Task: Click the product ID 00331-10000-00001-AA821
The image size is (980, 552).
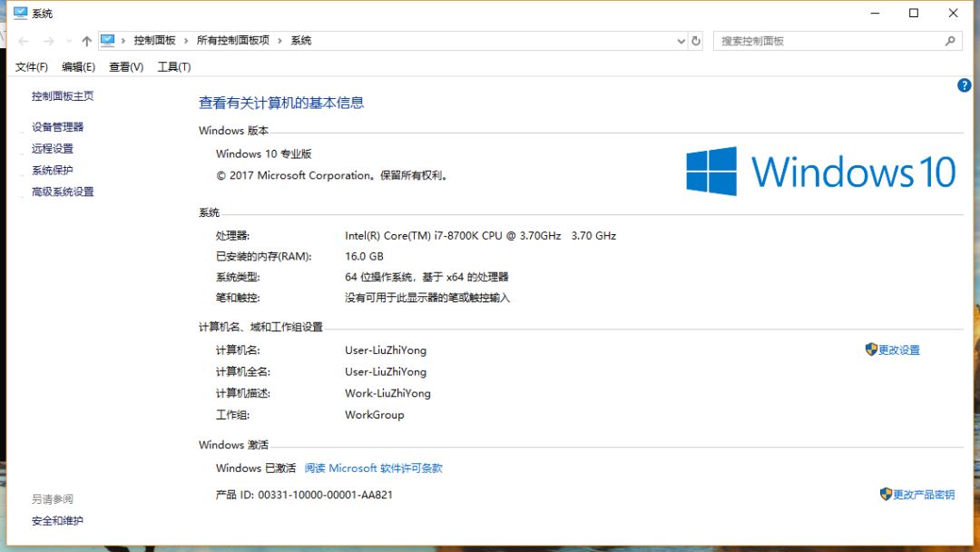Action: click(x=326, y=495)
